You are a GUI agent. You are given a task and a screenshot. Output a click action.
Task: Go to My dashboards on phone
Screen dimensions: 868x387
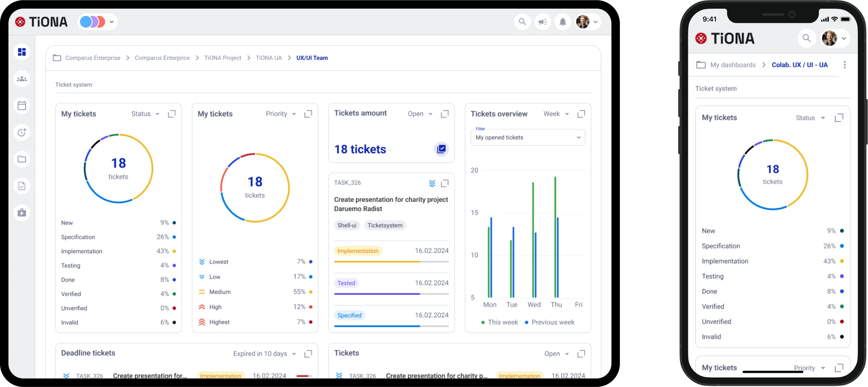[x=733, y=65]
